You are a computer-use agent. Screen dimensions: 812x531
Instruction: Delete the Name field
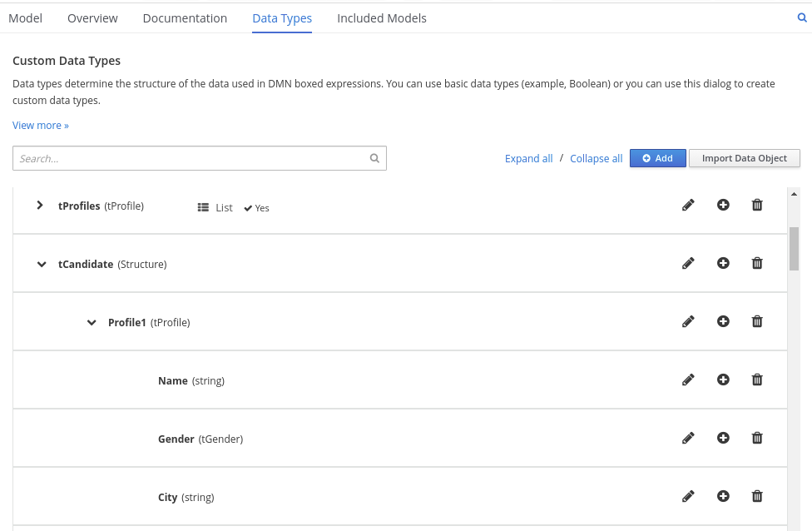(757, 380)
